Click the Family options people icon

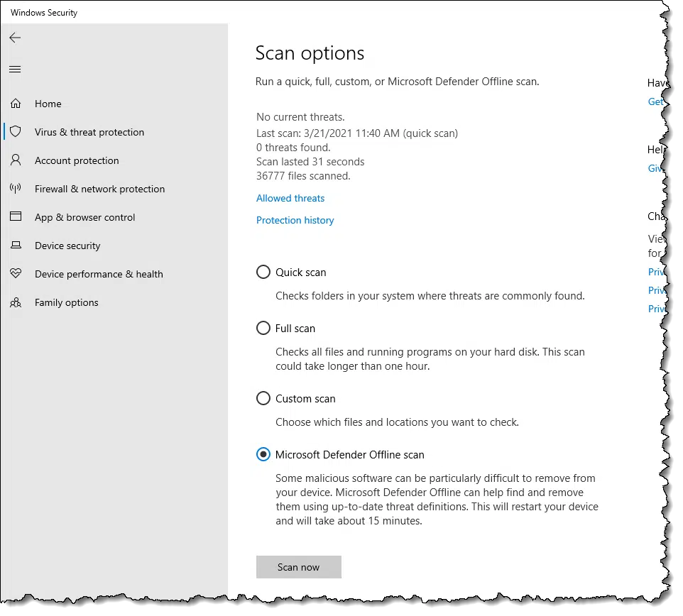(x=16, y=302)
